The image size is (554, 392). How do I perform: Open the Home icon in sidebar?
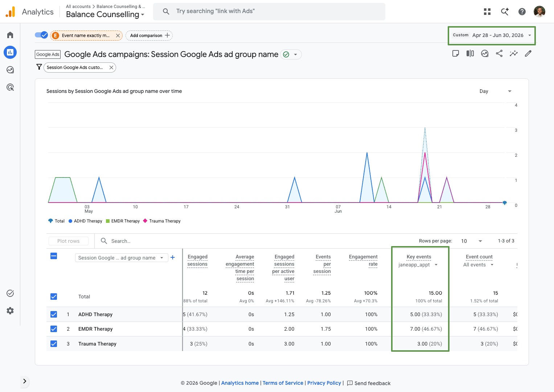[x=10, y=35]
